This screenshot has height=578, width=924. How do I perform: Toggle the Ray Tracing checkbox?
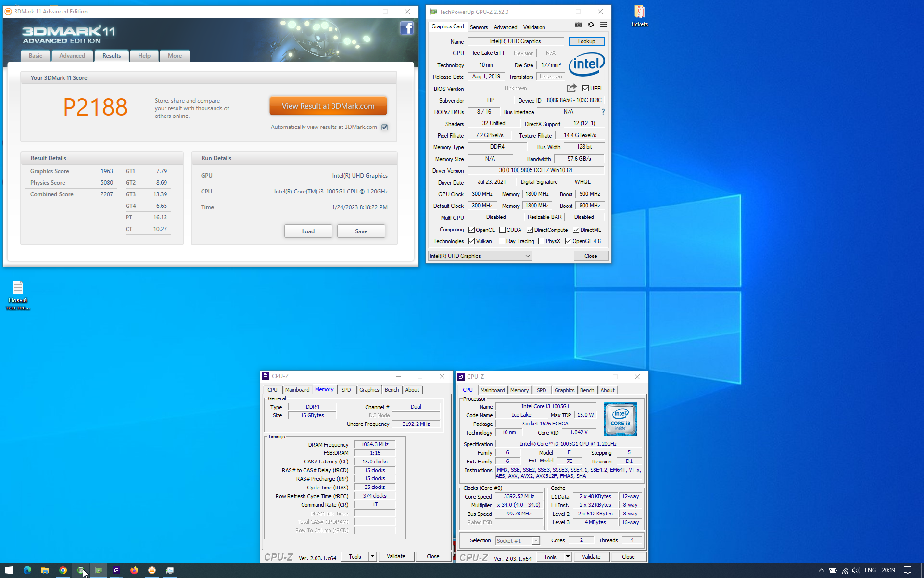502,241
